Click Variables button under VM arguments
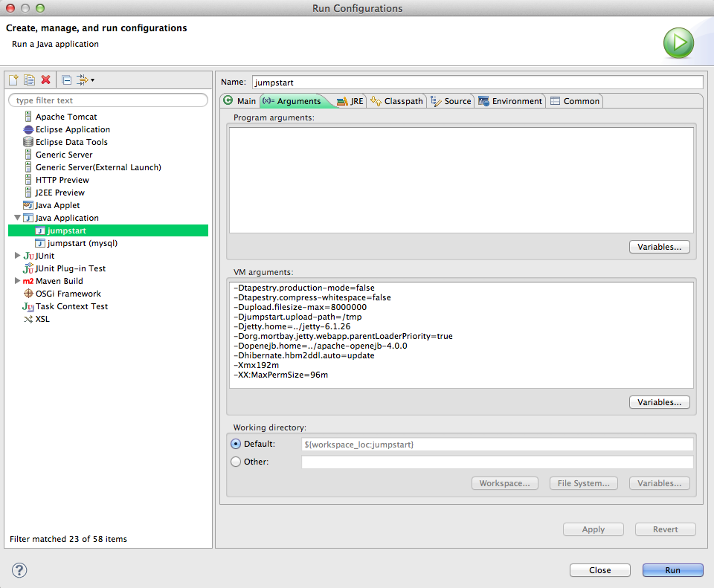Image resolution: width=714 pixels, height=588 pixels. tap(659, 402)
